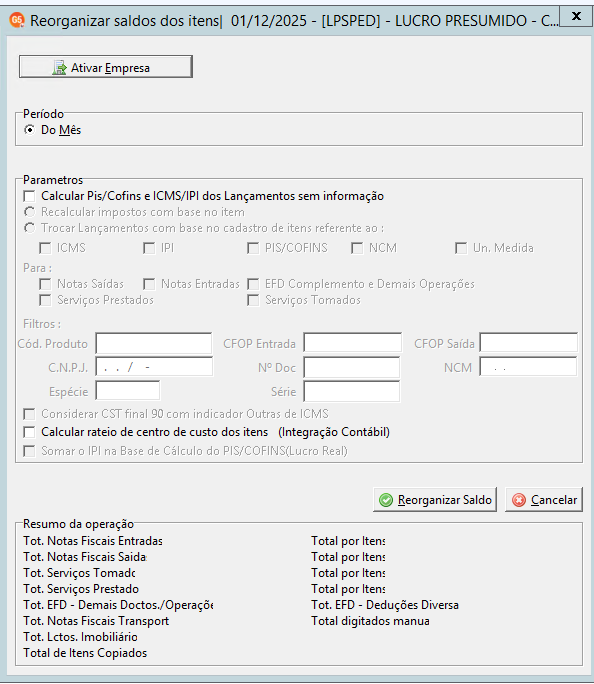Click Tot. Notas Fiscais Transport label
594x684 pixels.
point(96,621)
